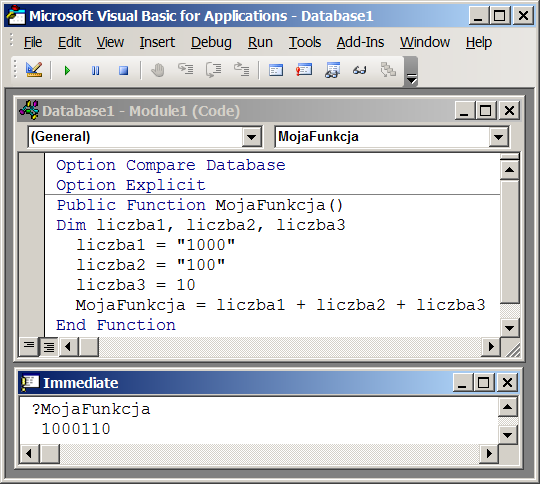Open the Tools menu

pos(305,42)
